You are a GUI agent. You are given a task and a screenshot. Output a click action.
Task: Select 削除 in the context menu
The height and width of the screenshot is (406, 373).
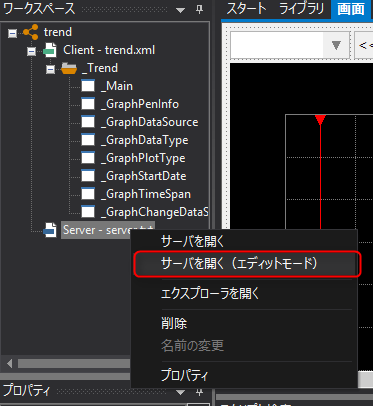point(174,324)
